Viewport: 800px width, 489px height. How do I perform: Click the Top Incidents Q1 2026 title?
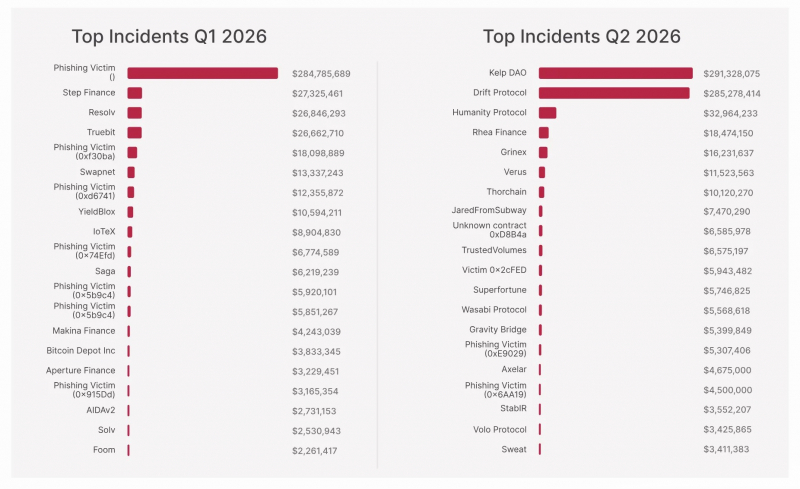click(x=169, y=36)
